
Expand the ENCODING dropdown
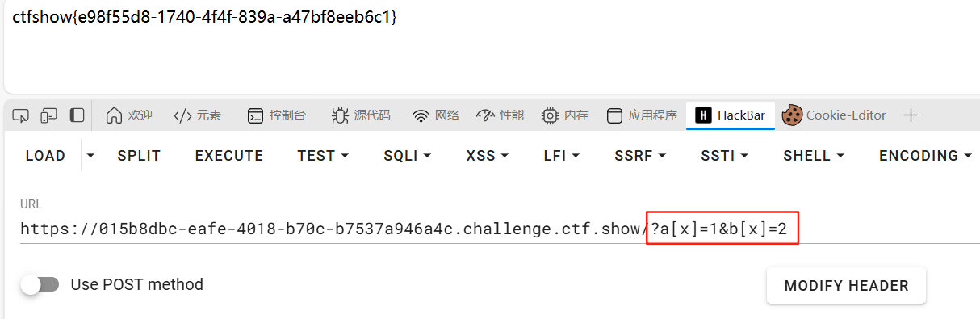pyautogui.click(x=925, y=155)
